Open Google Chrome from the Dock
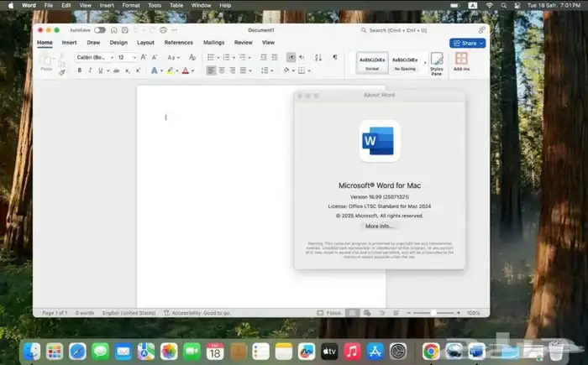Viewport: 588px width, 365px height. [x=431, y=352]
